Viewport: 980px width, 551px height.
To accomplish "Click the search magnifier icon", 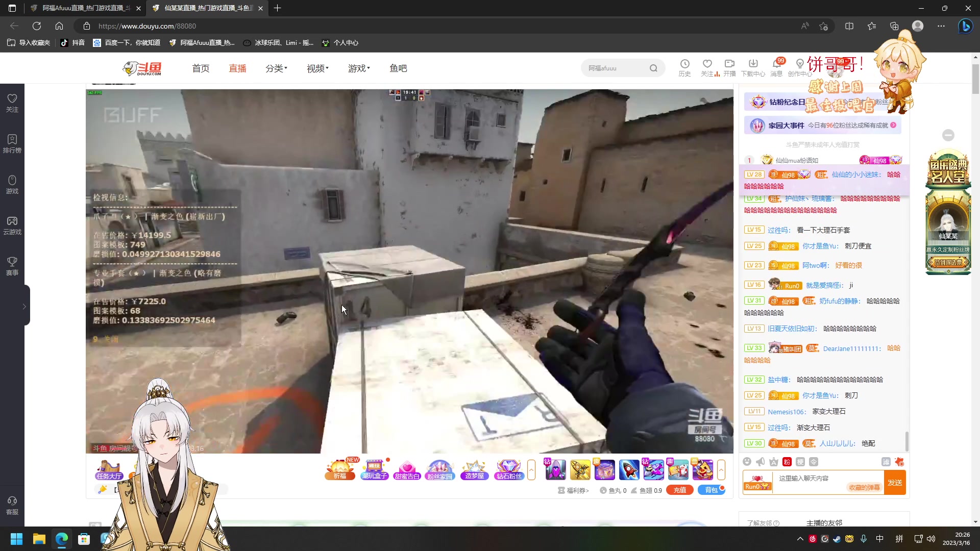I will tap(653, 68).
